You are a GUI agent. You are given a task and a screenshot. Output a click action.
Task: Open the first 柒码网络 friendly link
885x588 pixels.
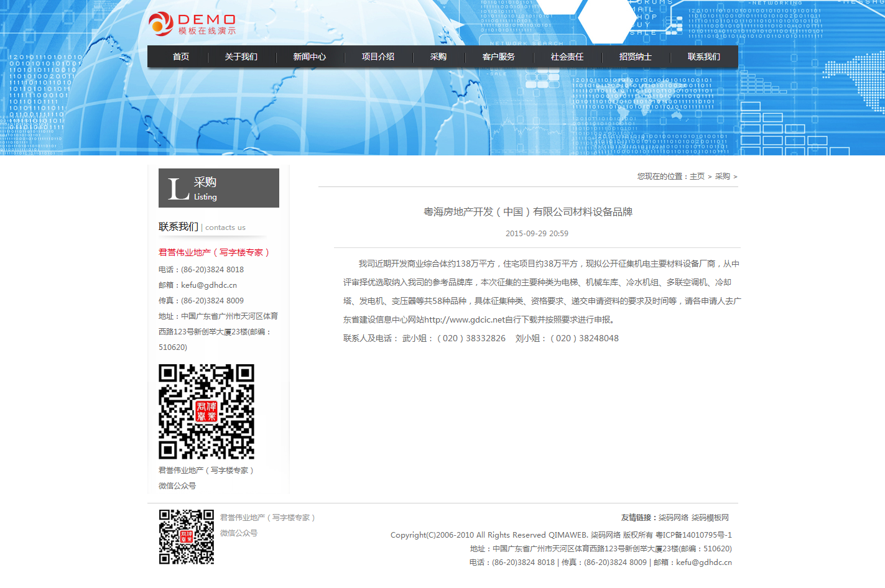674,518
